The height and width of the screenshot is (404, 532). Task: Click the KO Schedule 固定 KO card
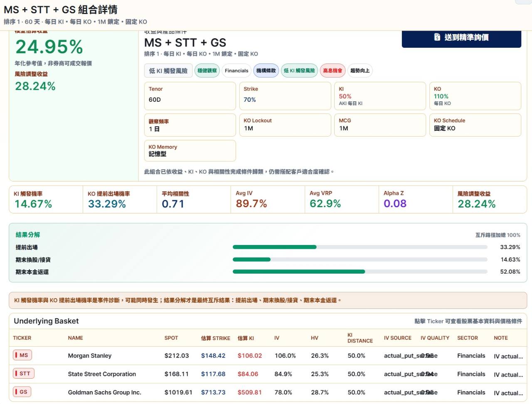coord(475,125)
